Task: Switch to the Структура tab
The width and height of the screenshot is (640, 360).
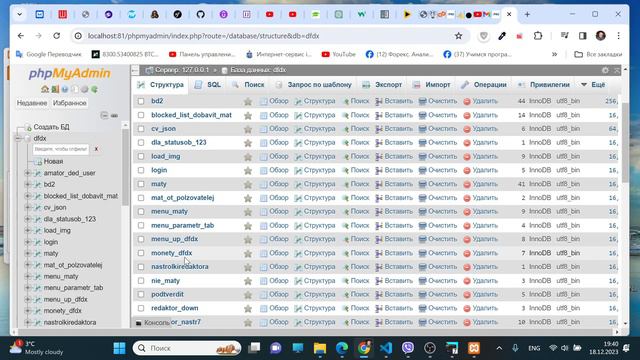Action: pyautogui.click(x=161, y=84)
